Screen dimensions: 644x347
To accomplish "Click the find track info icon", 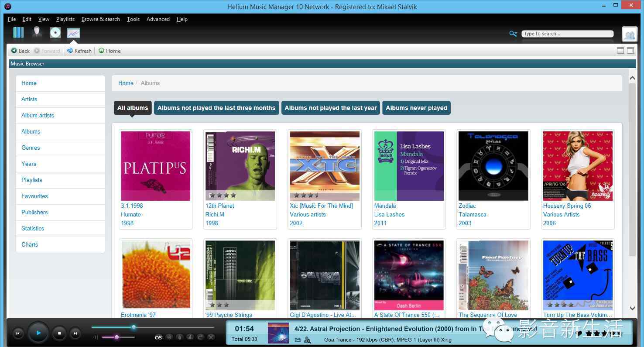I will (x=308, y=340).
